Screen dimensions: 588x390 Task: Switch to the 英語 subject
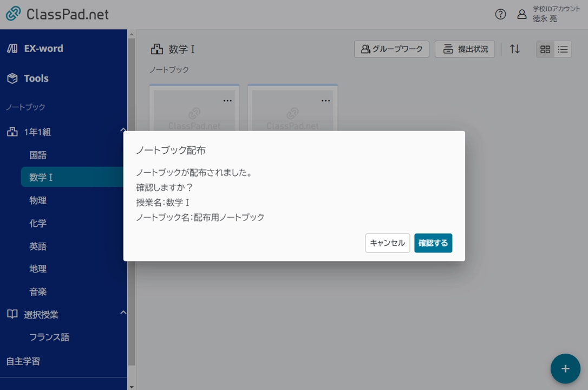coord(38,246)
